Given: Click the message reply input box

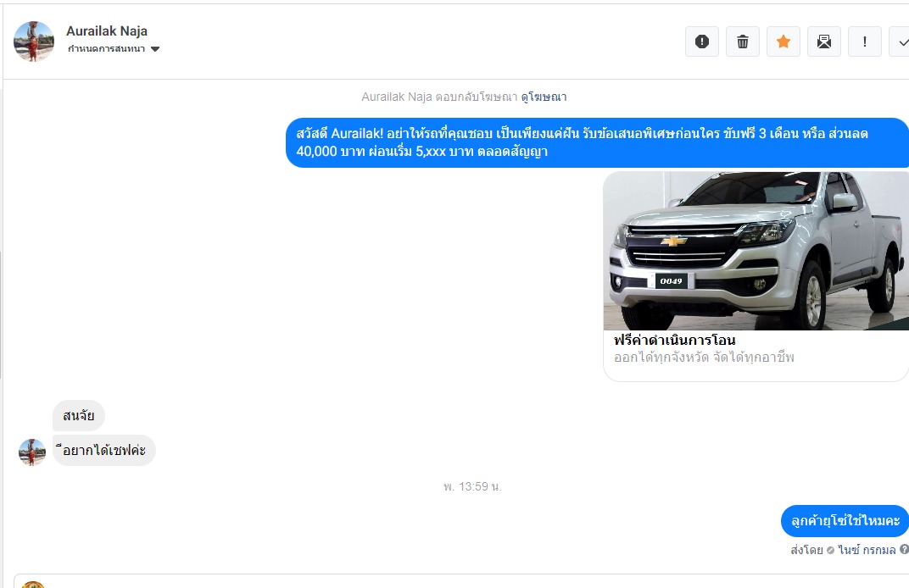Looking at the screenshot, I should [x=458, y=581].
